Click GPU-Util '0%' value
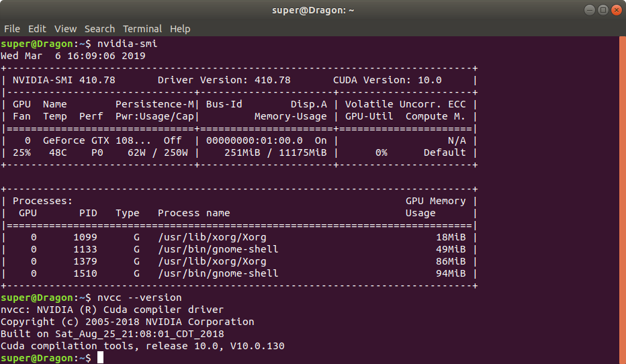This screenshot has height=364, width=626. (382, 152)
